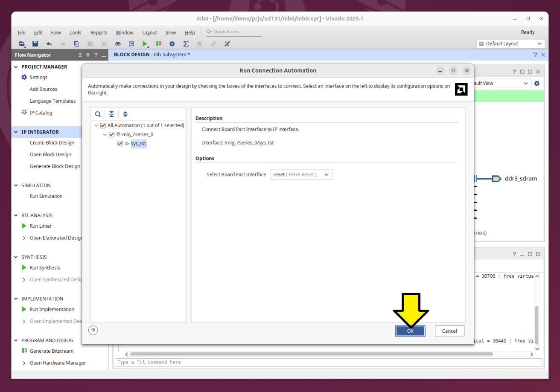Click the Collapse All icon in dialog

point(111,114)
